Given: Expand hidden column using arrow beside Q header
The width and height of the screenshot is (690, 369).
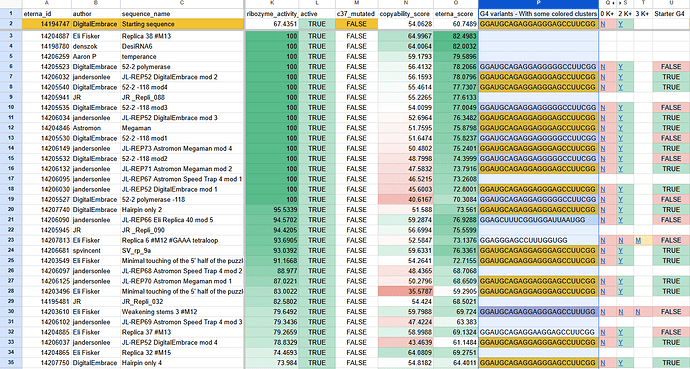Looking at the screenshot, I should (x=614, y=4).
